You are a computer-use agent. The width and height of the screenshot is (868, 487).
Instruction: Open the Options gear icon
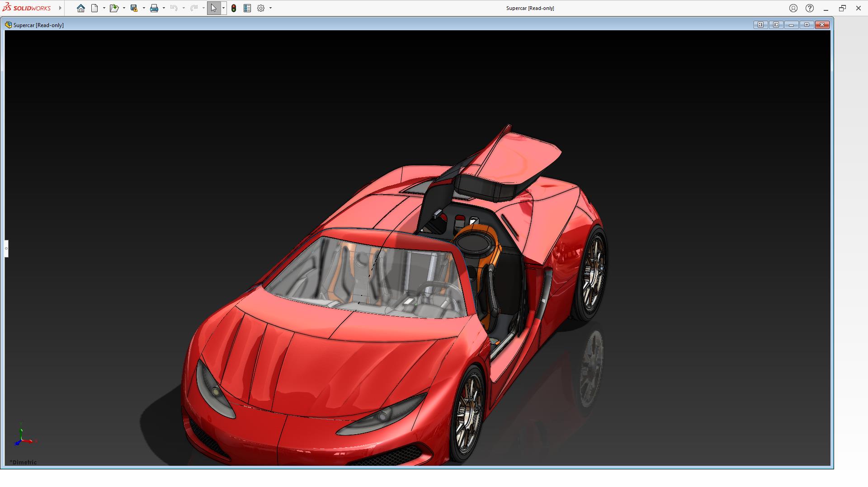point(261,8)
